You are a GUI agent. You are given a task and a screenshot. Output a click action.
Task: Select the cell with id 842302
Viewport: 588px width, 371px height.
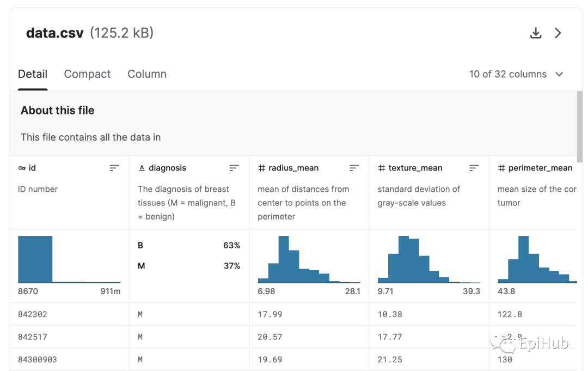(33, 314)
